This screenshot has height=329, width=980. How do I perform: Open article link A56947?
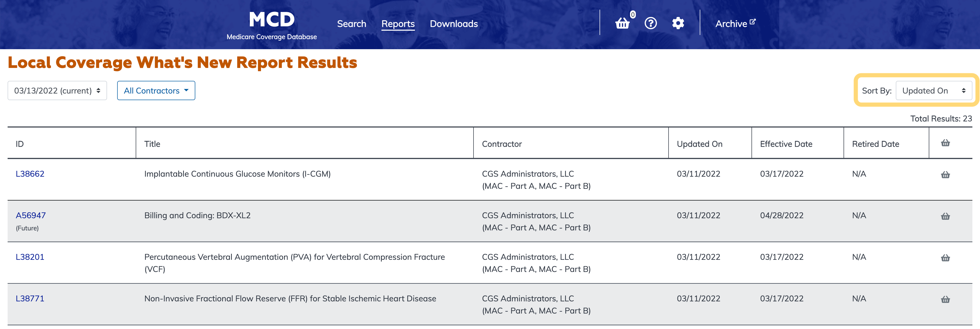click(x=30, y=215)
